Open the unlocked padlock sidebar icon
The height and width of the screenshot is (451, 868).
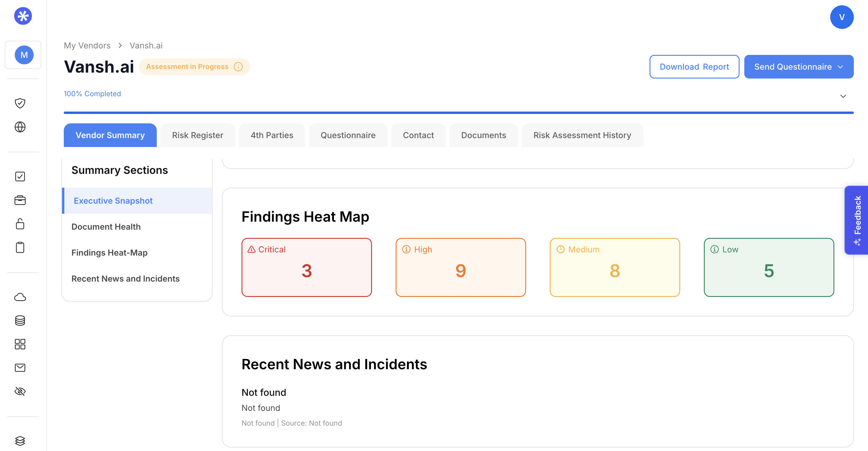click(20, 224)
